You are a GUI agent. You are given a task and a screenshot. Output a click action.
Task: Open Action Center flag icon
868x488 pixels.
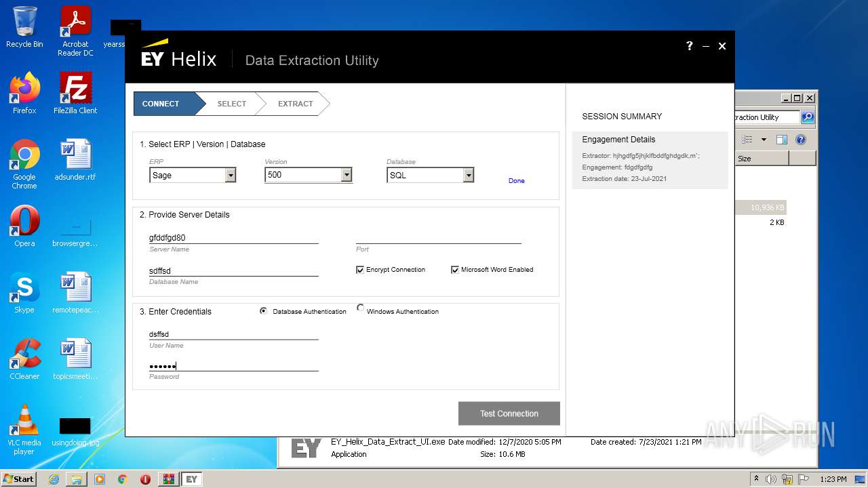[x=804, y=479]
